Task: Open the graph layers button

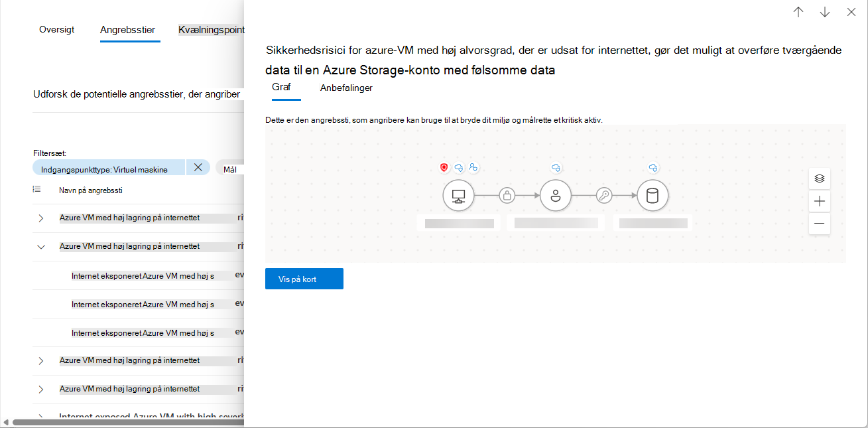Action: (x=820, y=178)
